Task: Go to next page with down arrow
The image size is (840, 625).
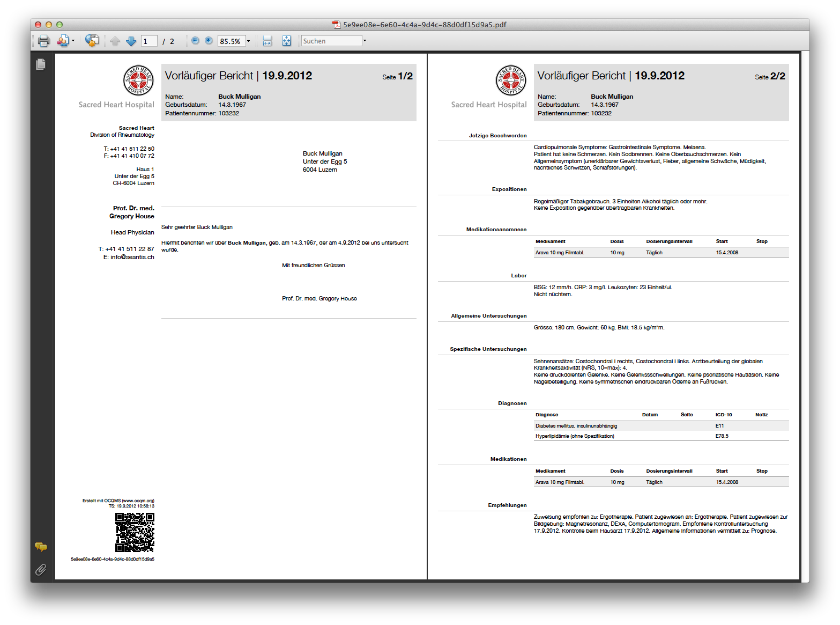Action: click(131, 41)
